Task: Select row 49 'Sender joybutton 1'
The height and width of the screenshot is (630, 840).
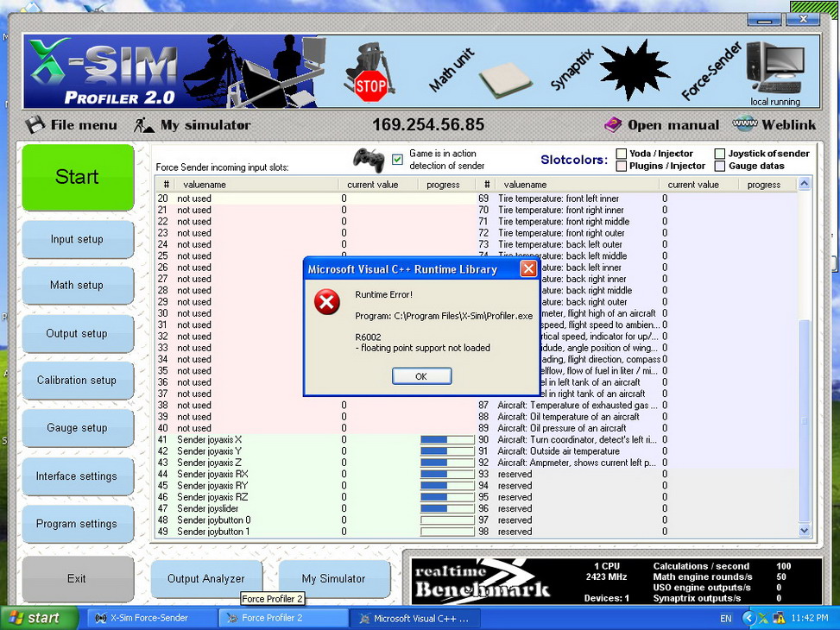Action: (x=315, y=532)
